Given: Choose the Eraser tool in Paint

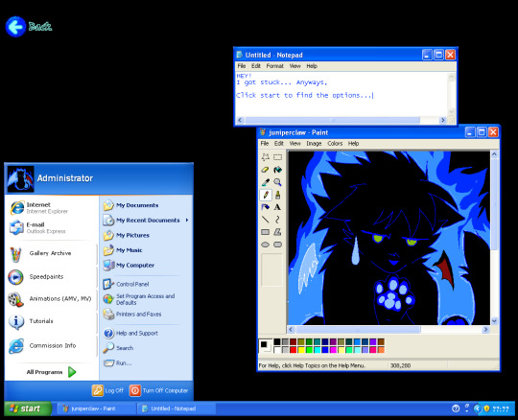Looking at the screenshot, I should (266, 170).
